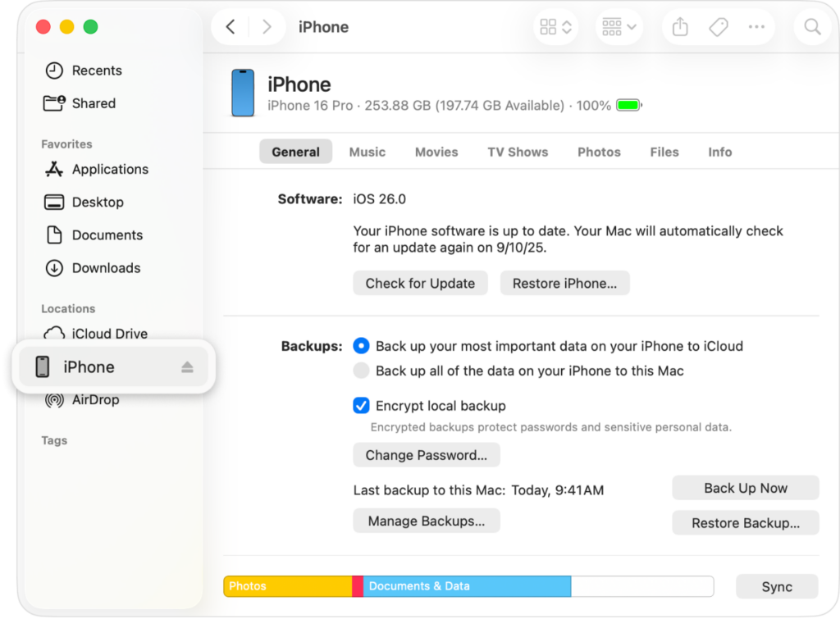Click the blue Documents & Data segment
The height and width of the screenshot is (619, 840).
[x=467, y=586]
